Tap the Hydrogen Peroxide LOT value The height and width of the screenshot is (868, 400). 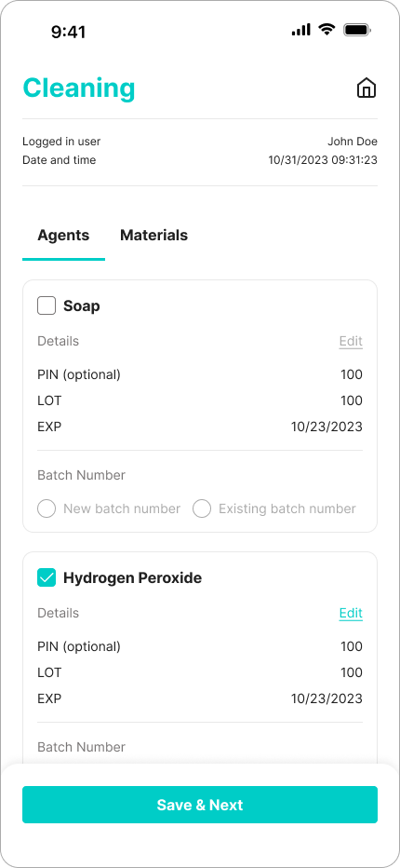point(352,672)
